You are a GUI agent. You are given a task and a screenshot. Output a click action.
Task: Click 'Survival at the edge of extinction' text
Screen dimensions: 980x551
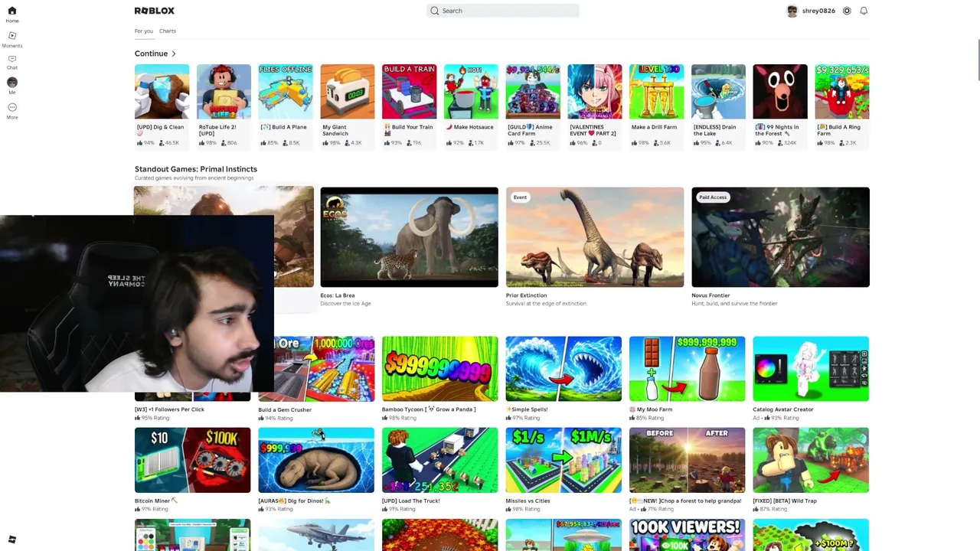[x=546, y=304]
